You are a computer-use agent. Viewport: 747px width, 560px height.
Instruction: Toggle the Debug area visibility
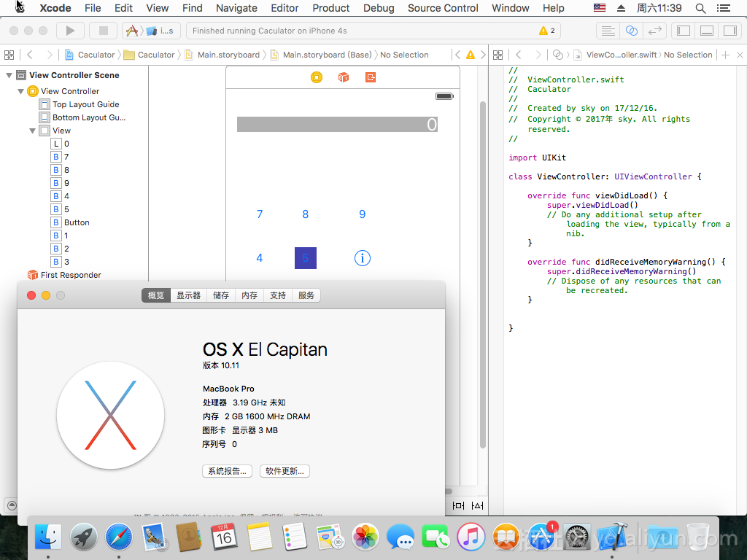(x=706, y=31)
